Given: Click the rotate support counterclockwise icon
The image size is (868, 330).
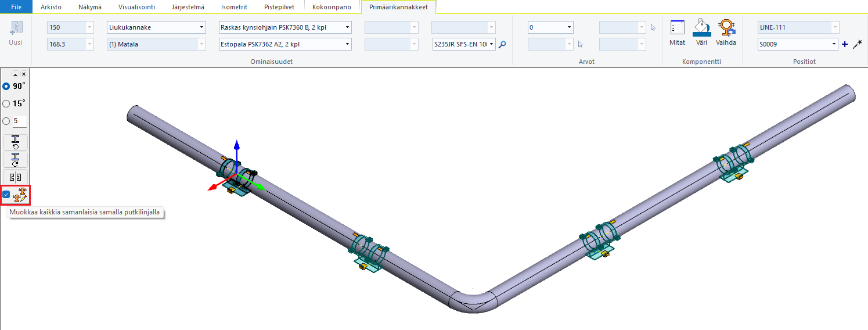Looking at the screenshot, I should pos(16,142).
